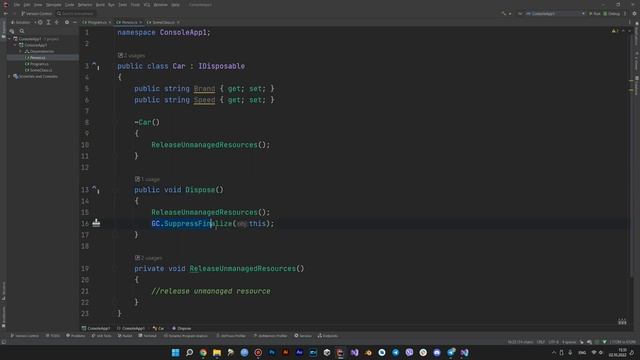Switch to the SomeClass.cs editor tab
The height and width of the screenshot is (360, 640).
[x=163, y=22]
